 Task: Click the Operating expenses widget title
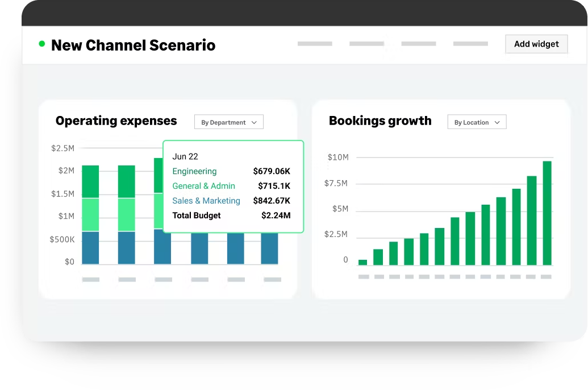point(116,121)
